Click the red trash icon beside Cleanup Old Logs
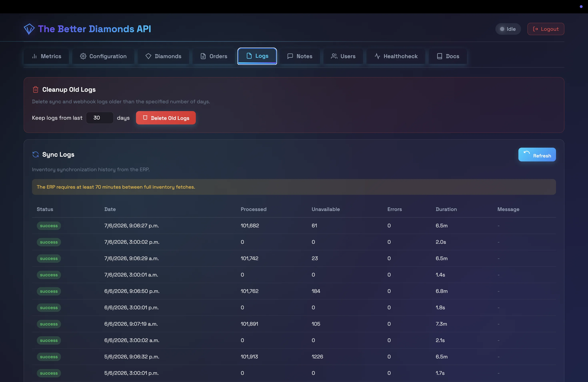 tap(36, 89)
